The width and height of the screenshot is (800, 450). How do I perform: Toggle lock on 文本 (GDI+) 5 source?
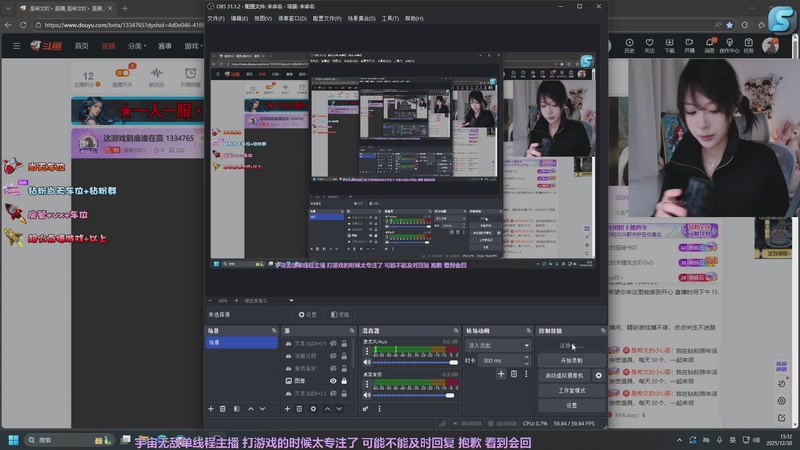click(344, 343)
